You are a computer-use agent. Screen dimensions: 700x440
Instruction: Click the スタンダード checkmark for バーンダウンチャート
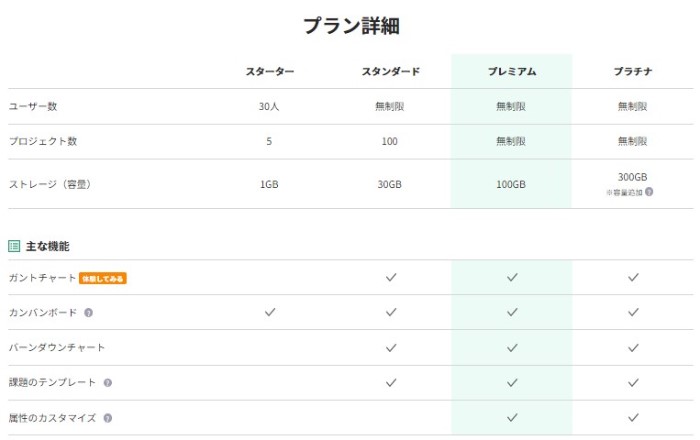(x=390, y=348)
